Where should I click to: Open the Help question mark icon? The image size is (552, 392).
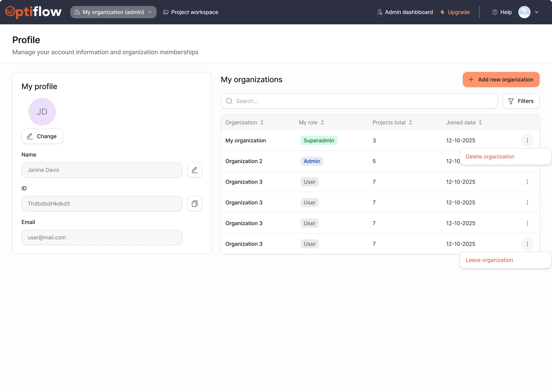coord(494,12)
